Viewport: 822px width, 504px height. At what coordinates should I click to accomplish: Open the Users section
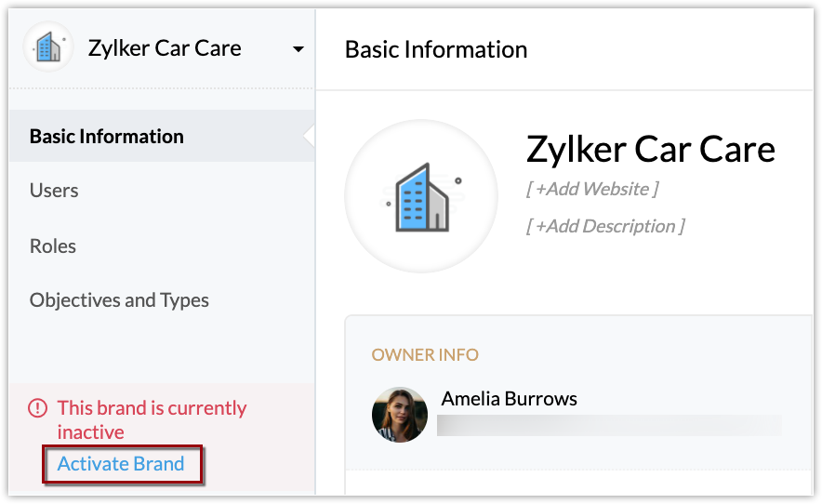54,191
